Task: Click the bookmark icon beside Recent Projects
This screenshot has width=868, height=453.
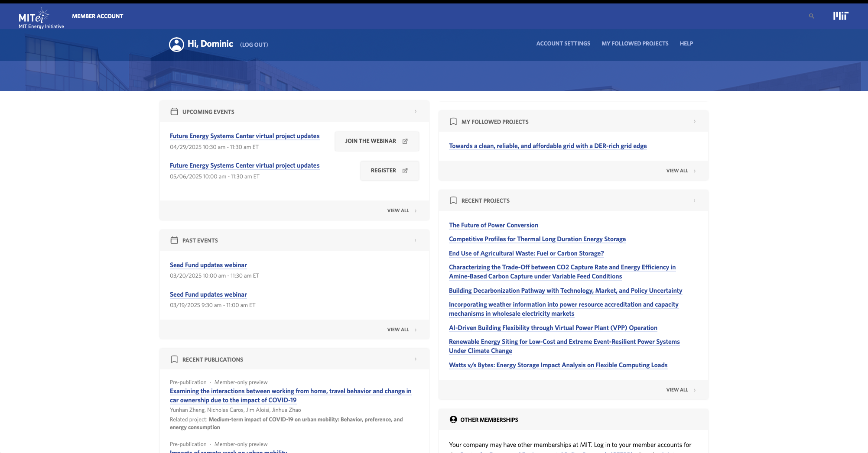Action: tap(453, 201)
